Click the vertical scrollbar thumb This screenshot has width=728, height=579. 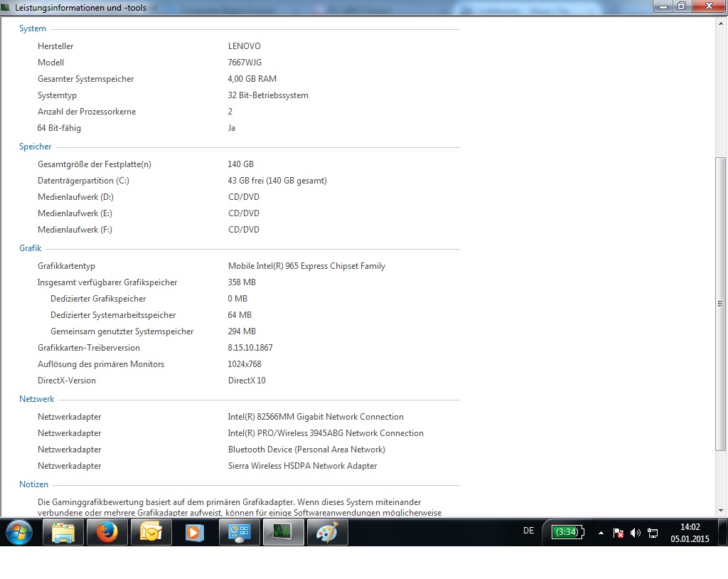721,304
